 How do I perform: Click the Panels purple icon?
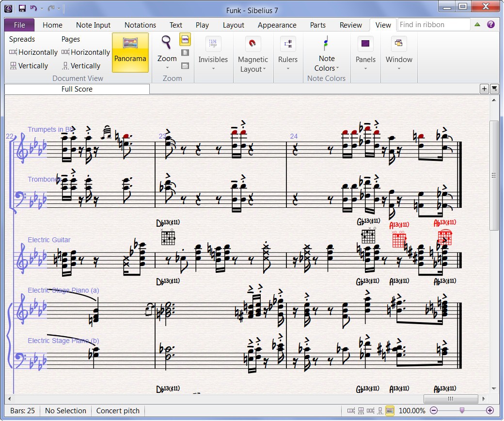click(365, 44)
